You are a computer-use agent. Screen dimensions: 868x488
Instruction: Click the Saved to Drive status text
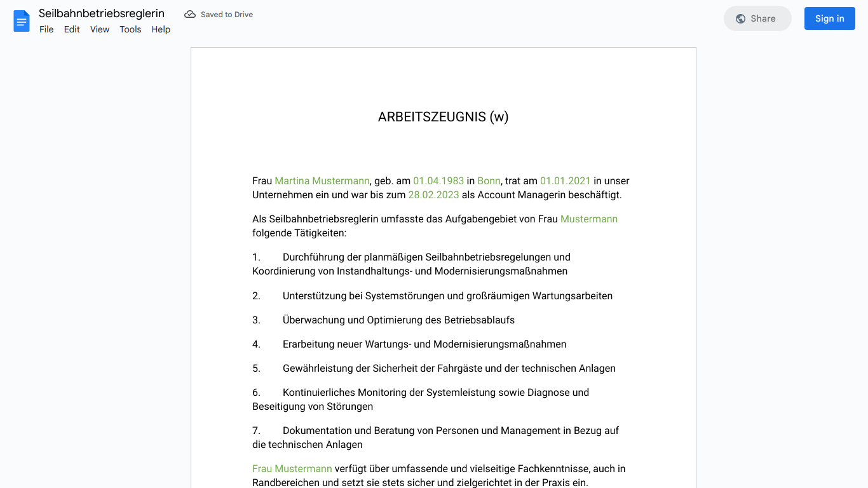pyautogui.click(x=227, y=15)
